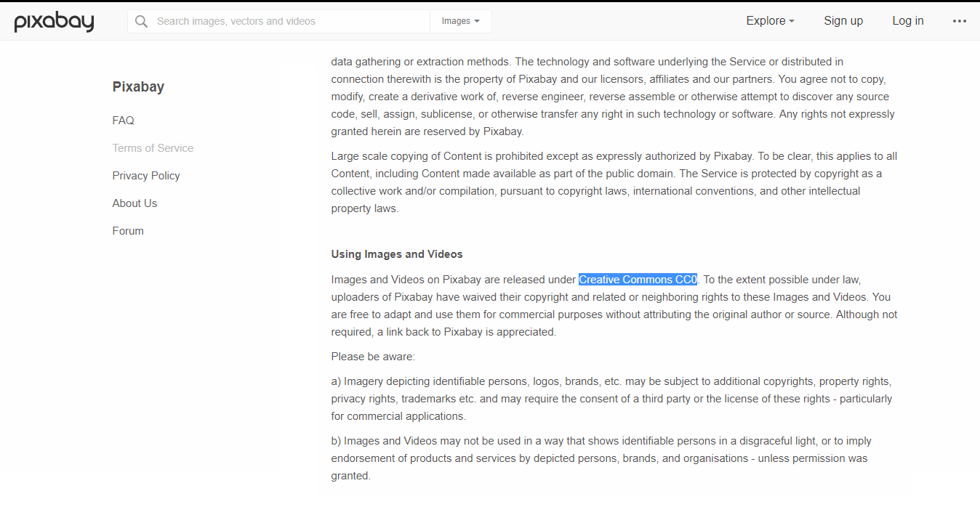
Task: Click the magnifying glass search icon
Action: [x=141, y=21]
